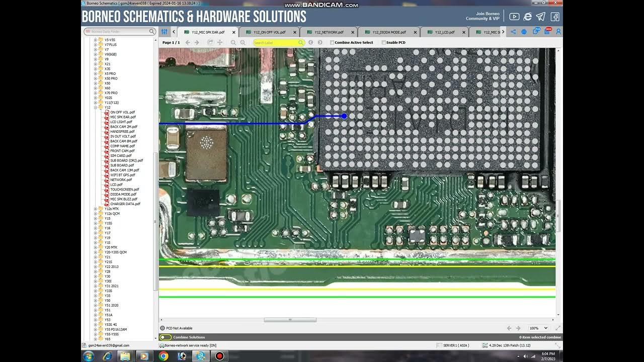Click the previous search result arrow
The height and width of the screenshot is (362, 644).
(x=310, y=42)
